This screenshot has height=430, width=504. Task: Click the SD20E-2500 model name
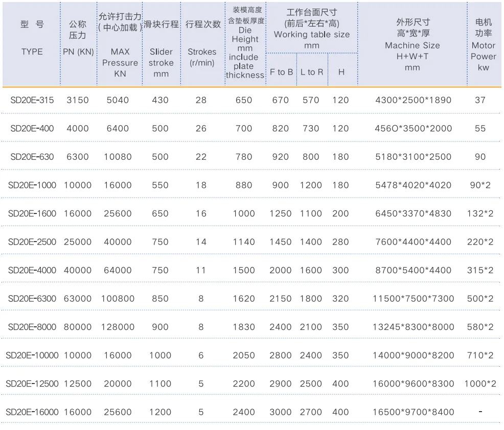[32, 242]
